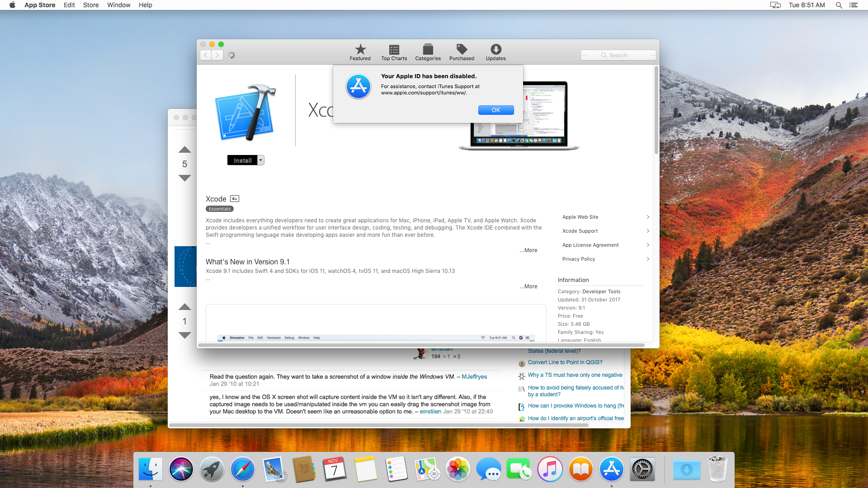Open 'How can I provoke Windows to hang' link

coord(576,406)
